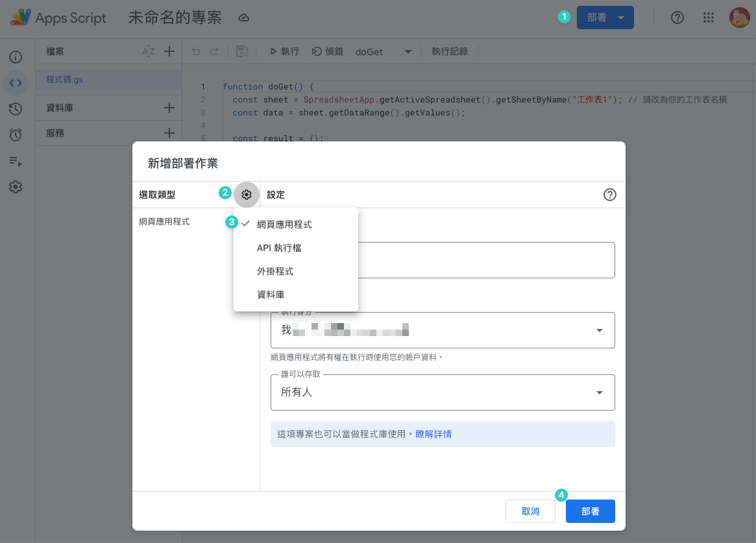Select 資料庫 deployment type in menu
This screenshot has width=756, height=543.
click(x=295, y=295)
